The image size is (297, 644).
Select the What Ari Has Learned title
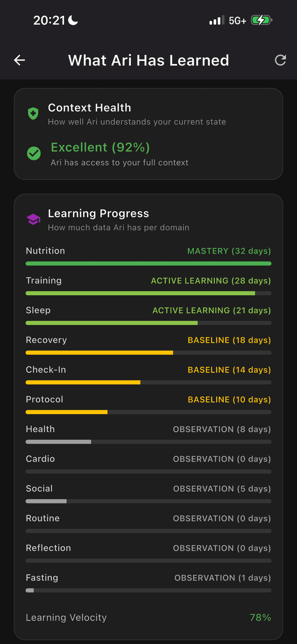pos(148,60)
